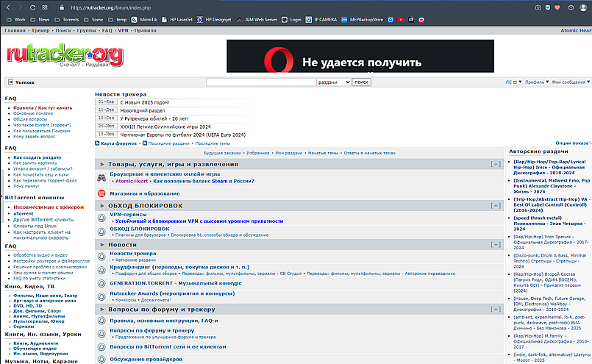
Task: Open the YouTube bookmark icon
Action: coord(401,20)
